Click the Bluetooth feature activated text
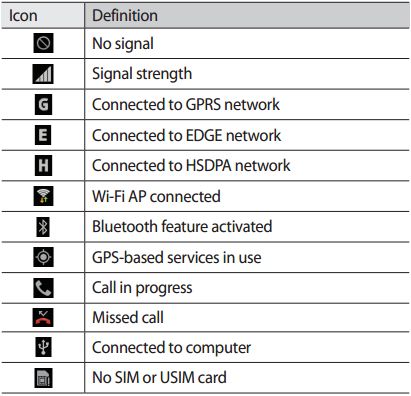The height and width of the screenshot is (396, 411). coord(182,226)
